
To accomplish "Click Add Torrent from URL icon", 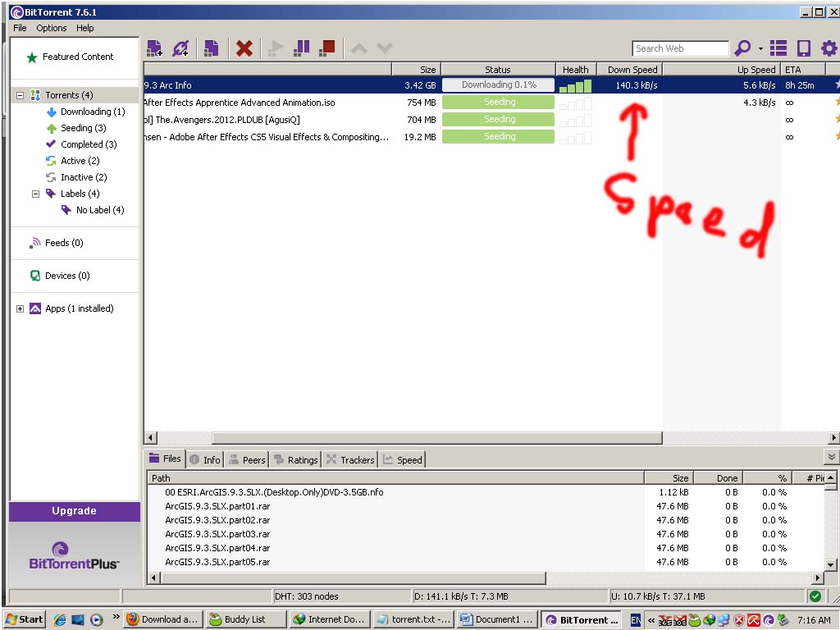I will tap(180, 48).
